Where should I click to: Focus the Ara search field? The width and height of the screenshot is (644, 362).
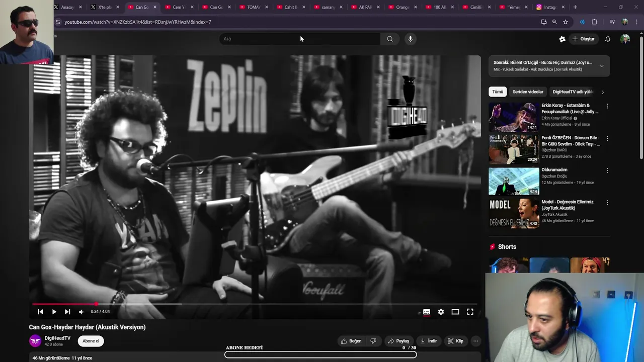[x=300, y=39]
